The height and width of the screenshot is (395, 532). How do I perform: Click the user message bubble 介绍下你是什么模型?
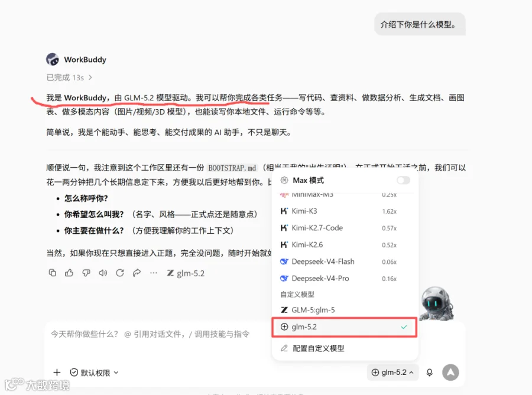[x=420, y=24]
